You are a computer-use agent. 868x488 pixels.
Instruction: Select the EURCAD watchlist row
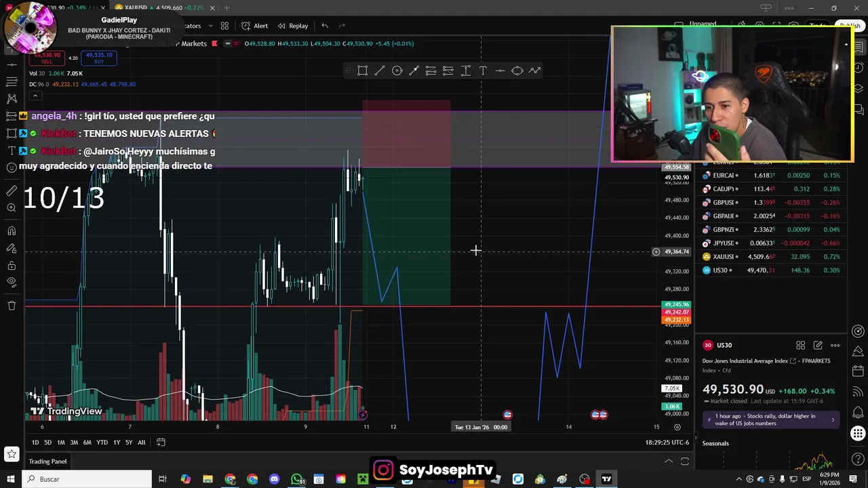point(772,176)
